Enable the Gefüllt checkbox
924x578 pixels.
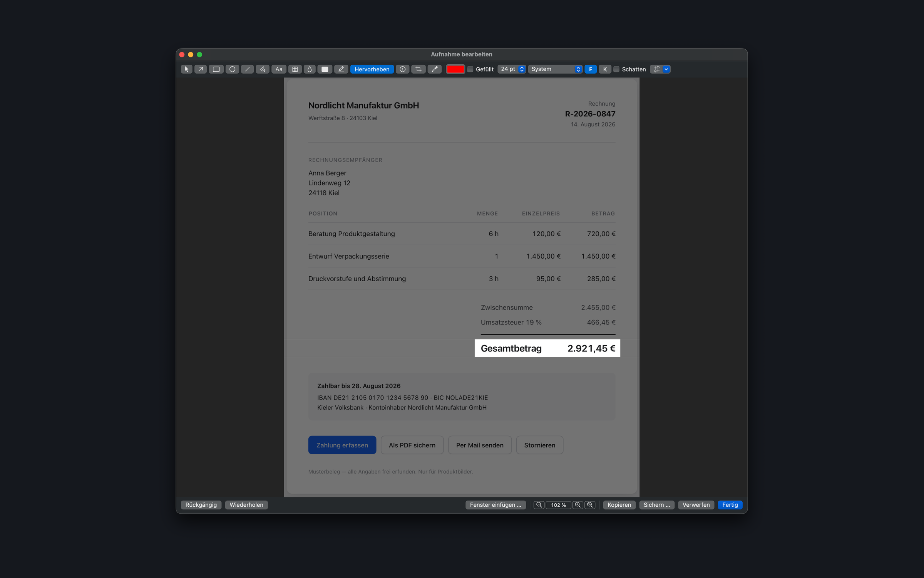pos(470,69)
